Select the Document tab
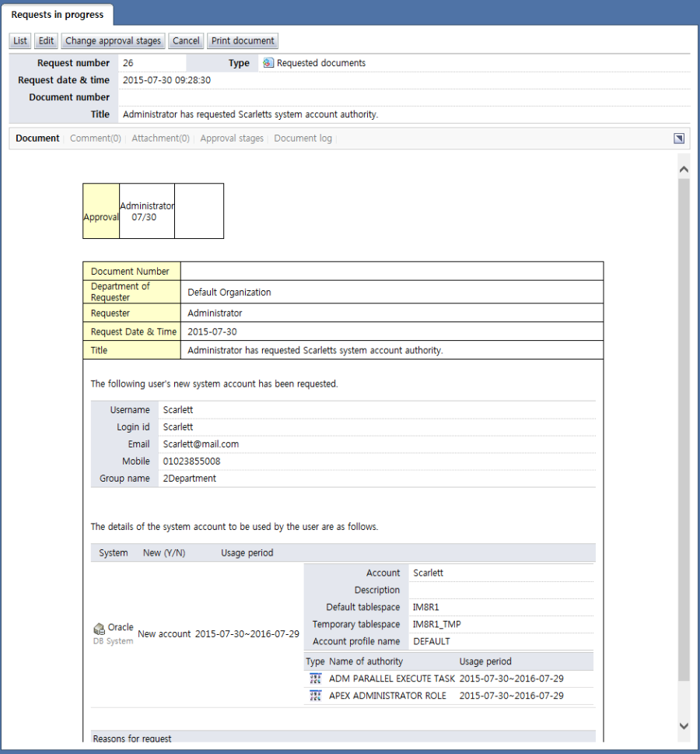Screen dimensions: 700x754 pos(37,139)
